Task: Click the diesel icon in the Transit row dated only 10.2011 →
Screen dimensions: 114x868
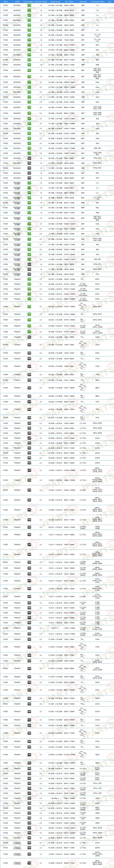Action: coord(29,628)
